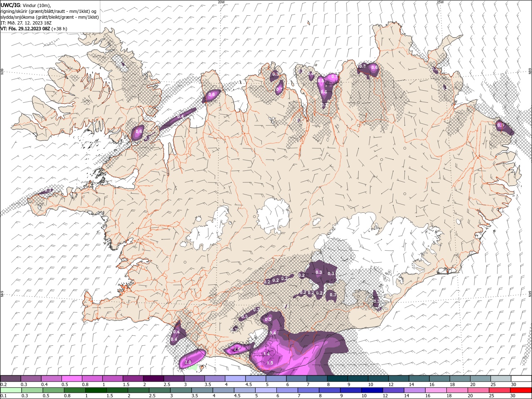Select deep blue swatch between 10 and 12, lower legend
The width and height of the screenshot is (532, 399).
pos(372,390)
